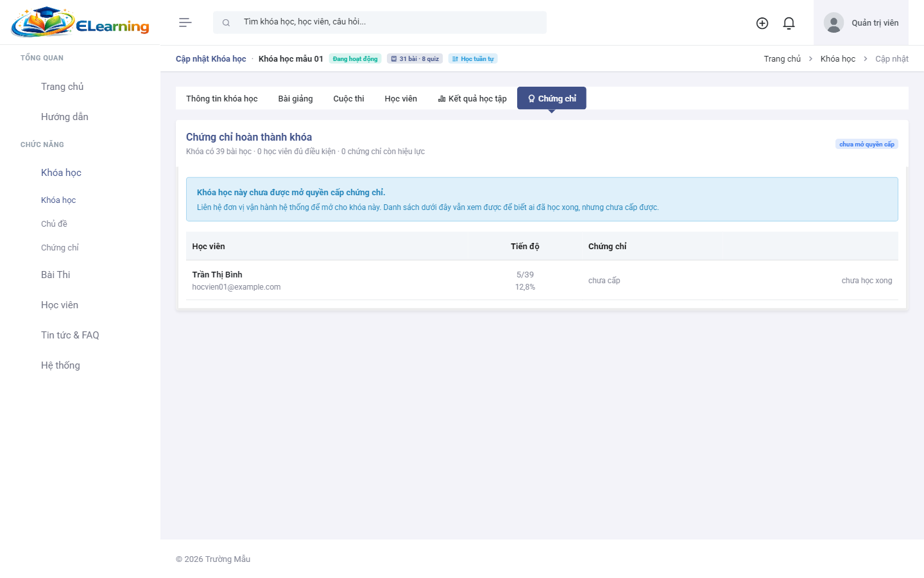Switch to the Học viên tab
The width and height of the screenshot is (924, 578).
tap(401, 98)
